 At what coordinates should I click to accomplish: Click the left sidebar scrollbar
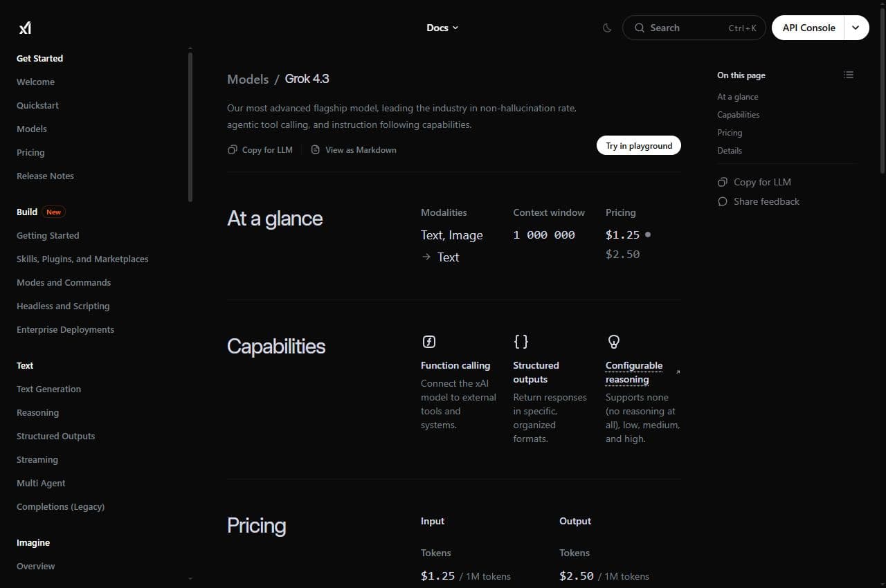pos(190,127)
